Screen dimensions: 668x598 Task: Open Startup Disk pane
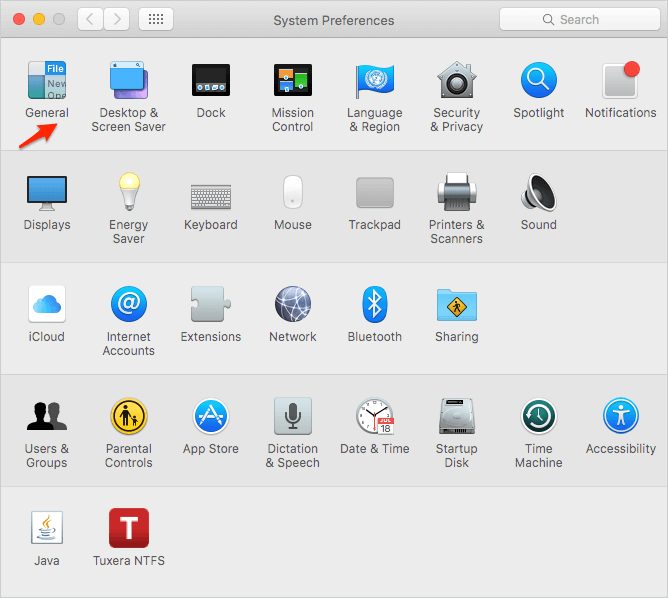tap(457, 416)
